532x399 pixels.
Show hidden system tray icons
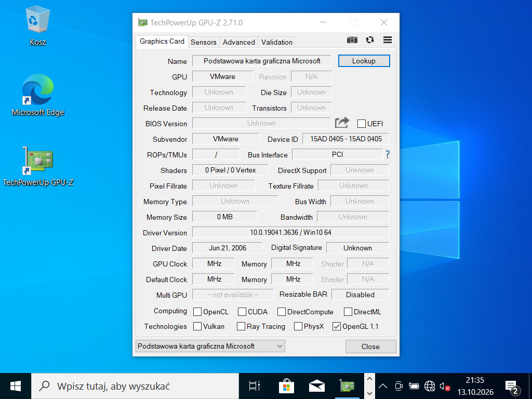coord(383,386)
